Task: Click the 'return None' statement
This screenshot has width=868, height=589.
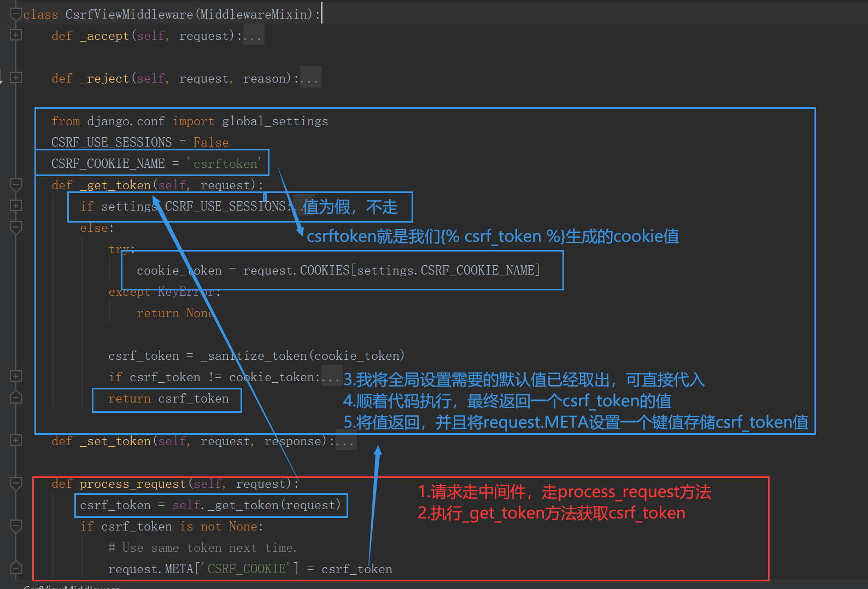Action: [175, 313]
